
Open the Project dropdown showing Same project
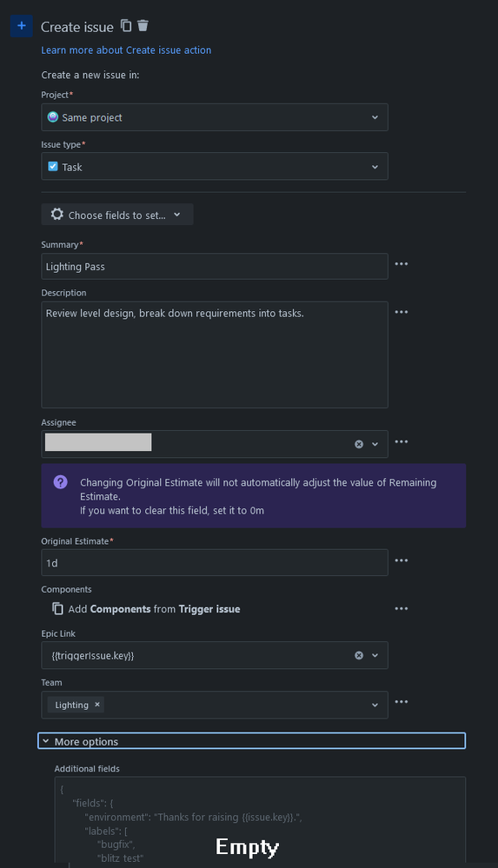[x=215, y=117]
